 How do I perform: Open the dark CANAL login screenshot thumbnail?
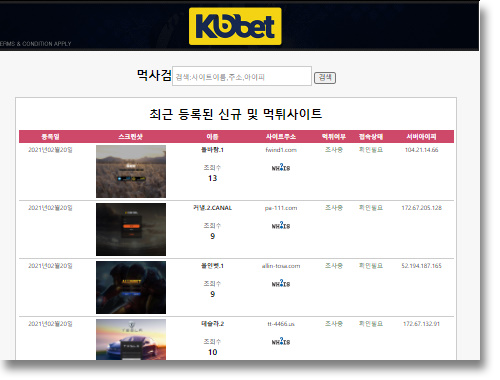[x=131, y=229]
